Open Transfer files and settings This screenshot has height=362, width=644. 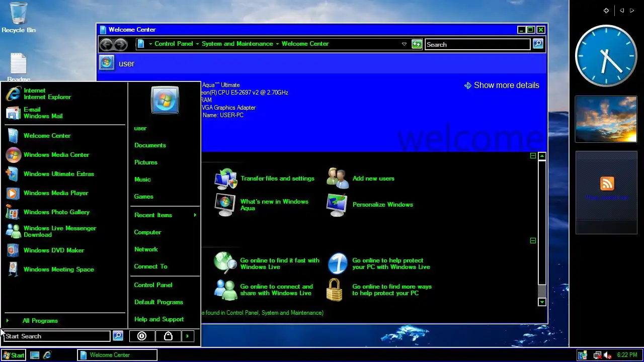[265, 178]
